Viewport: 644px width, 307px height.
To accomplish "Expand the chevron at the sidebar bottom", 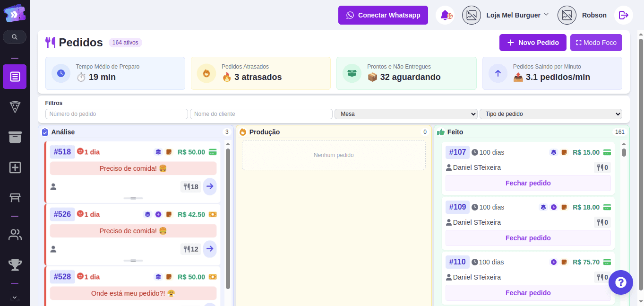I will [x=14, y=297].
